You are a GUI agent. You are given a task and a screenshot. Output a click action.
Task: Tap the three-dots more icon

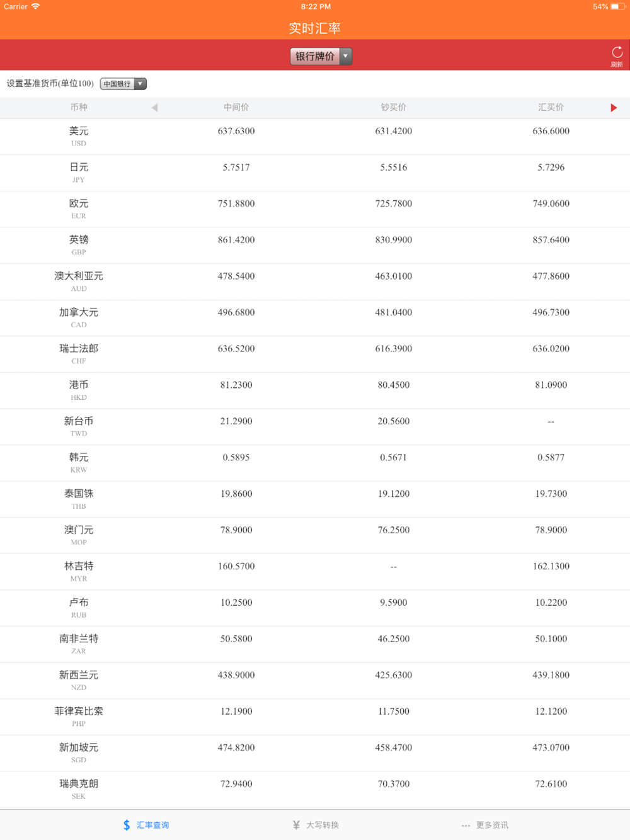(466, 826)
